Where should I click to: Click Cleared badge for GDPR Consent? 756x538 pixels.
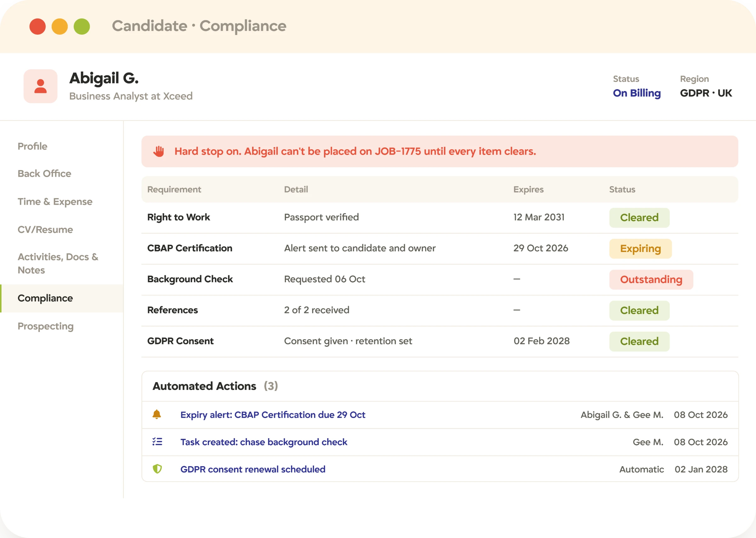point(639,341)
